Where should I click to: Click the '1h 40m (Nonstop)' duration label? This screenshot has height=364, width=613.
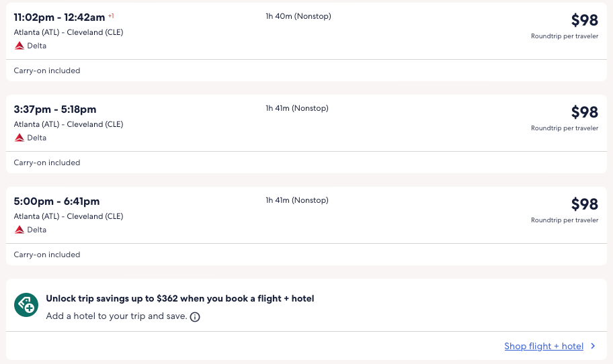click(x=298, y=16)
